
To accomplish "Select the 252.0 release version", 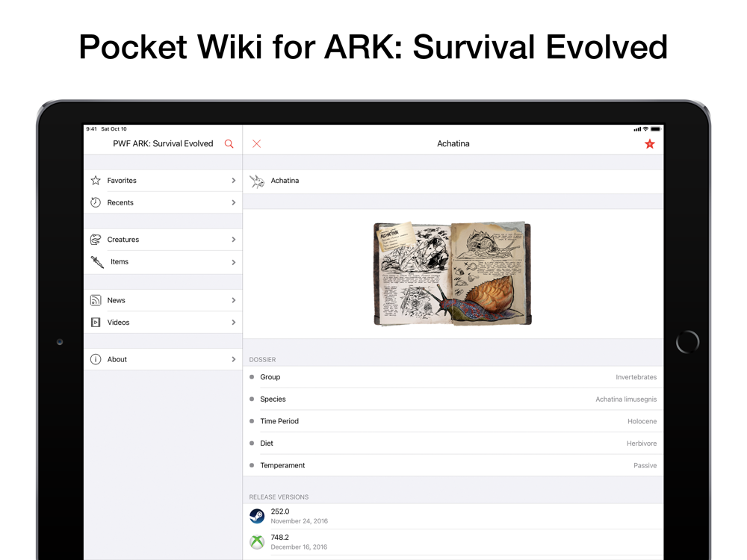I will pos(453,516).
